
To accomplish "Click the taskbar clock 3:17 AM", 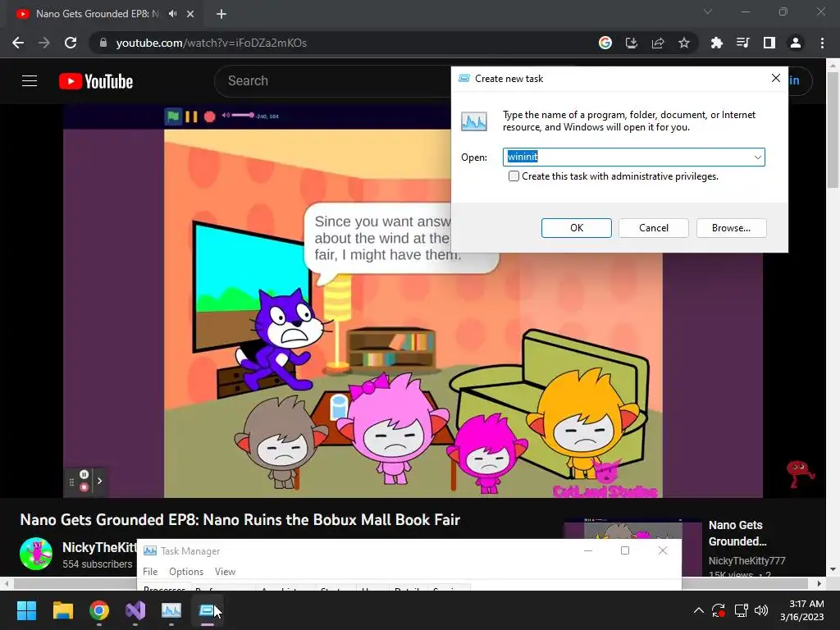I will click(806, 604).
